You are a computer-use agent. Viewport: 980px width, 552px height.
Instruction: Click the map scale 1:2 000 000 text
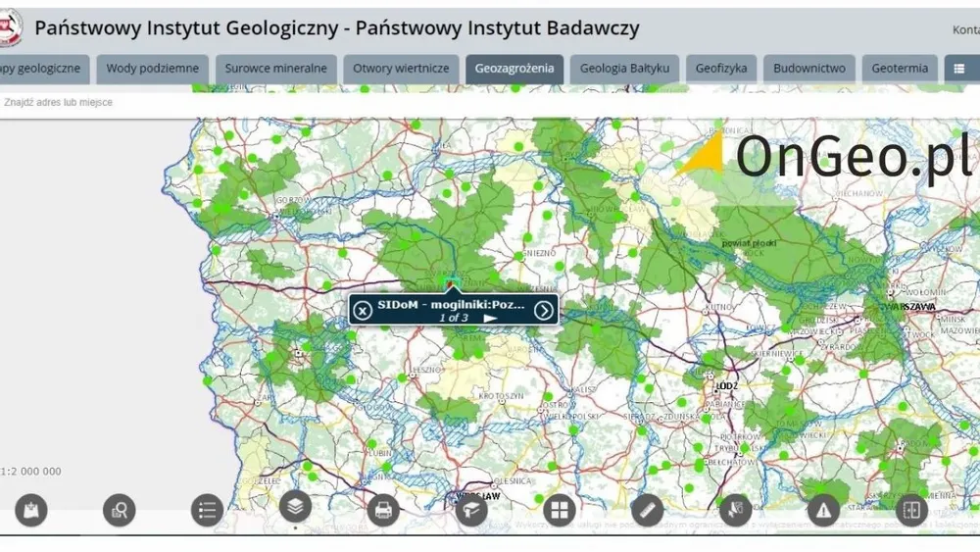(x=30, y=472)
